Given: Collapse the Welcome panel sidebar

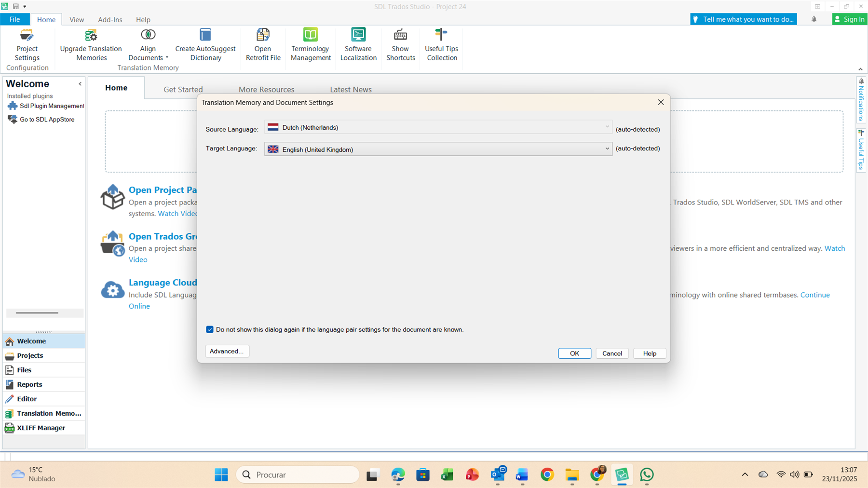Looking at the screenshot, I should [80, 83].
